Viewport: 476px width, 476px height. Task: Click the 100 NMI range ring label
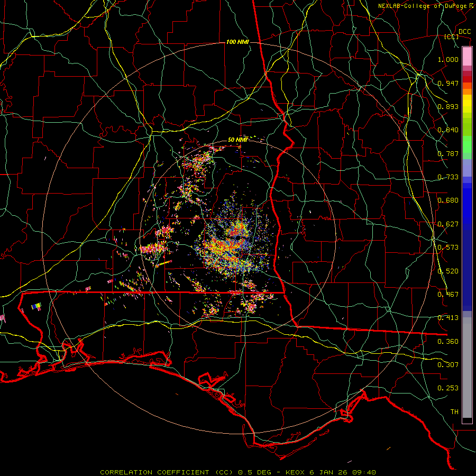(x=237, y=42)
